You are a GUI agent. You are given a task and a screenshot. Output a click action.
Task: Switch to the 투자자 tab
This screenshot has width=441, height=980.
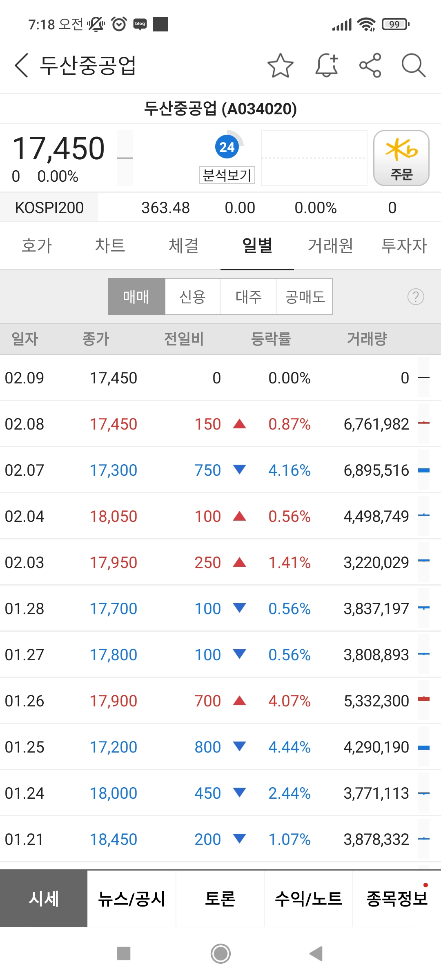(x=404, y=246)
